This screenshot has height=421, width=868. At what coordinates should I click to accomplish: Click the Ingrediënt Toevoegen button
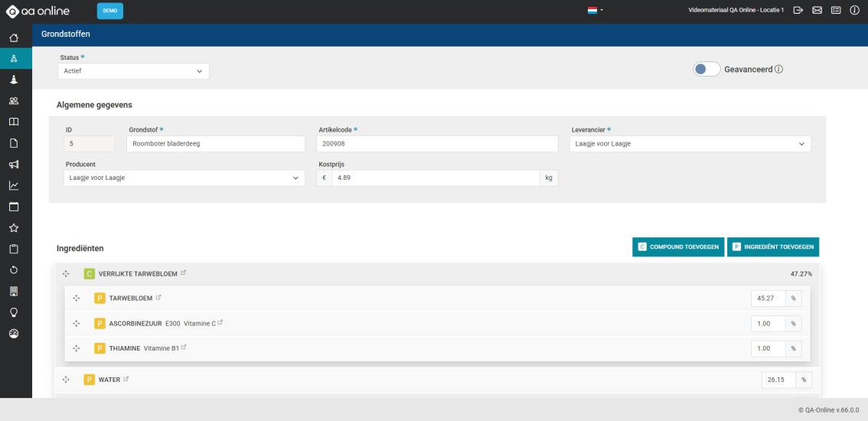click(772, 246)
